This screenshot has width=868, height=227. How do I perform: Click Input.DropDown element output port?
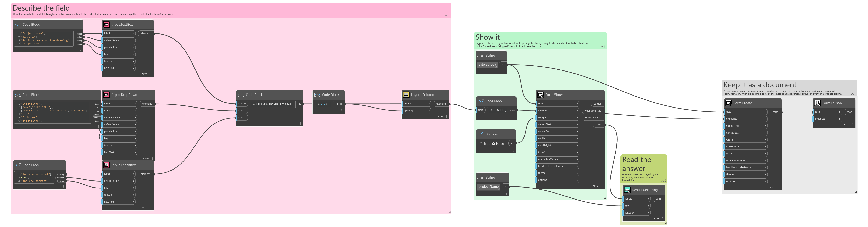tap(147, 104)
